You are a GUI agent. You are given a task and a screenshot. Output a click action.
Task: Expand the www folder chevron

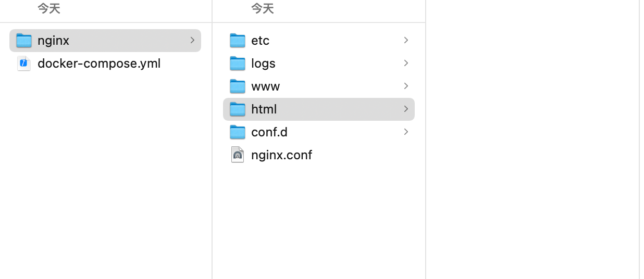(406, 86)
